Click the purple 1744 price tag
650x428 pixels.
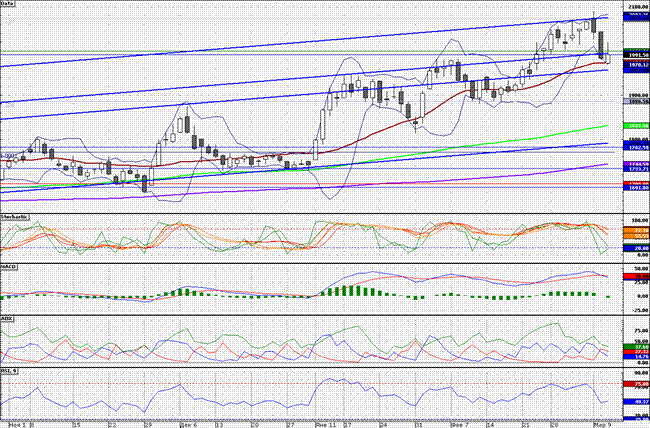pos(634,164)
